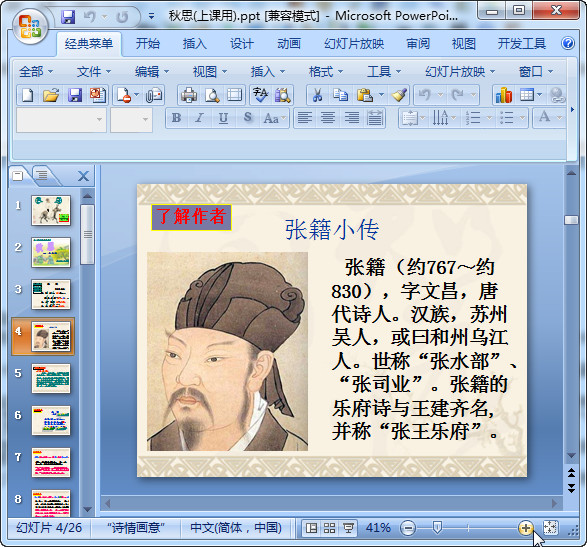Viewport: 587px width, 547px height.
Task: Run the spelling check icon
Action: click(x=261, y=95)
